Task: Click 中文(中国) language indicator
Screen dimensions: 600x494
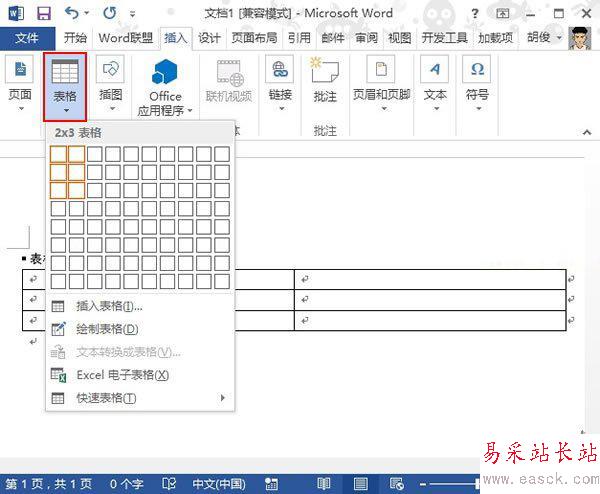Action: (x=218, y=484)
